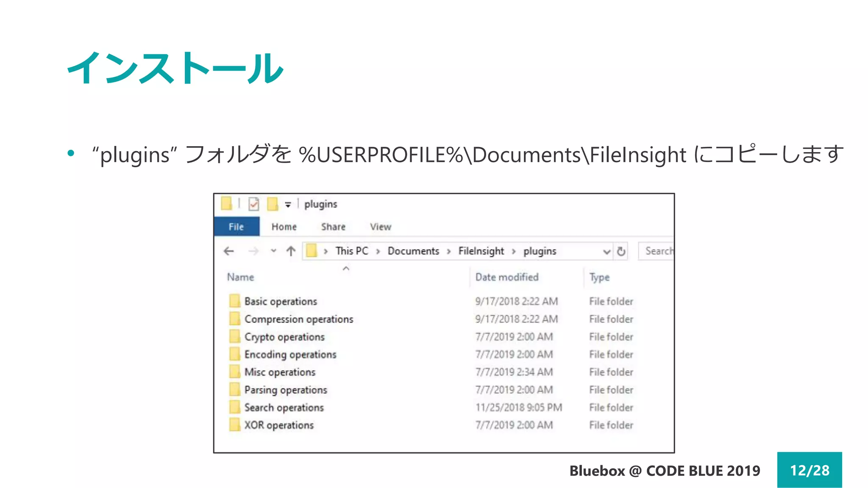868x488 pixels.
Task: Go up one folder level arrow
Action: [x=291, y=251]
